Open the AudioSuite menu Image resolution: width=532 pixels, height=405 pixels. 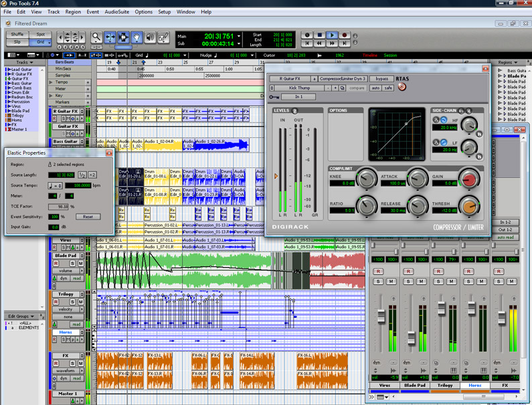(x=116, y=11)
